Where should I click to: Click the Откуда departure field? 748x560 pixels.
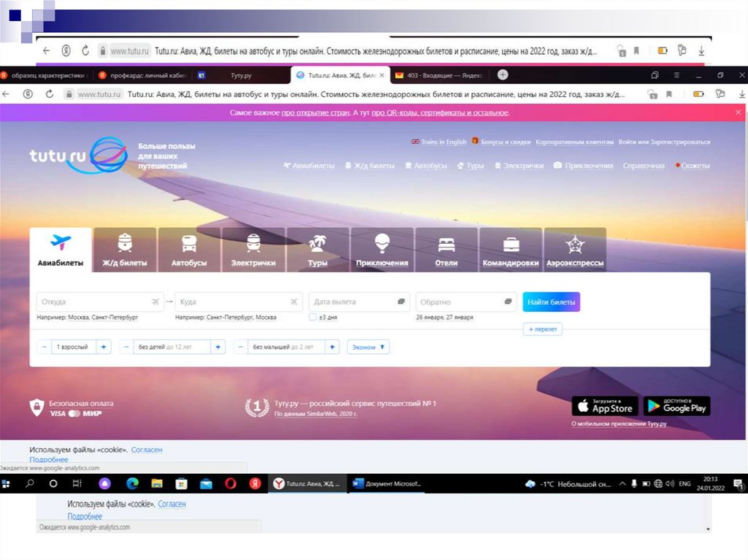pos(99,302)
